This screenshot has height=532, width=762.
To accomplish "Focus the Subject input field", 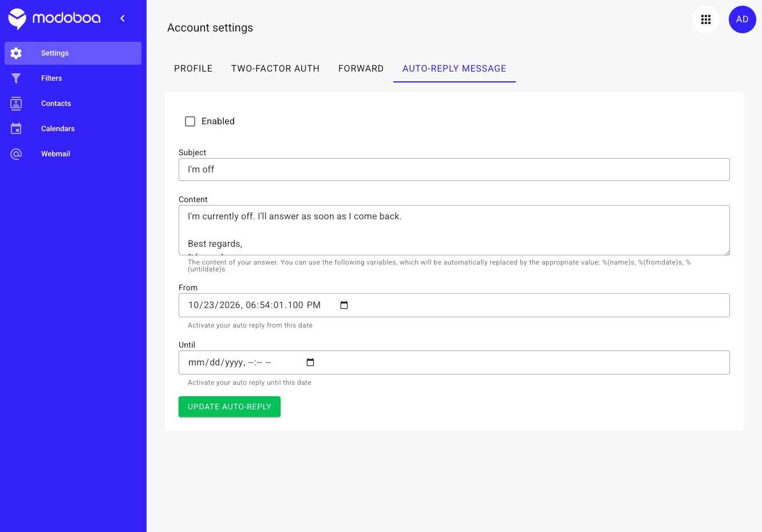I will tap(454, 170).
